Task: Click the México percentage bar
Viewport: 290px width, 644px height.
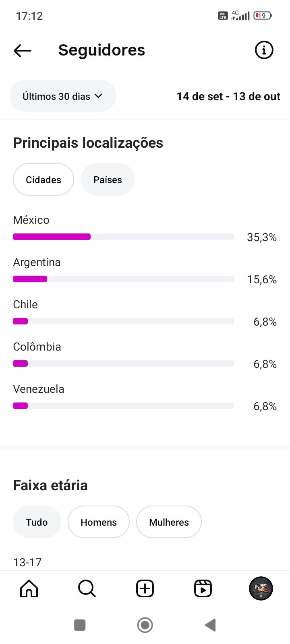Action: (x=123, y=237)
